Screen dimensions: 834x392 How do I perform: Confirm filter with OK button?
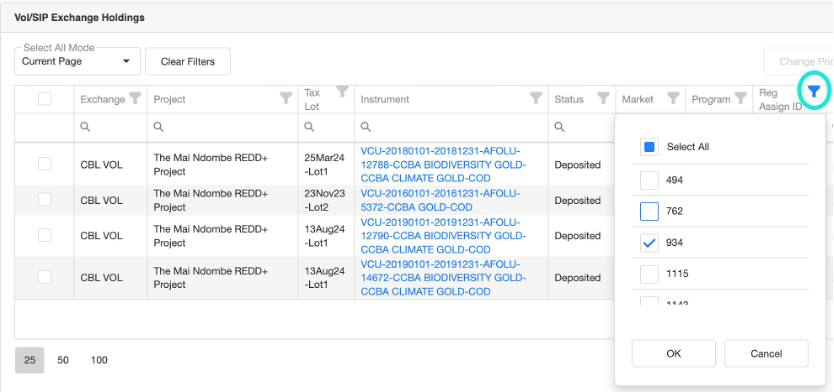pyautogui.click(x=674, y=354)
